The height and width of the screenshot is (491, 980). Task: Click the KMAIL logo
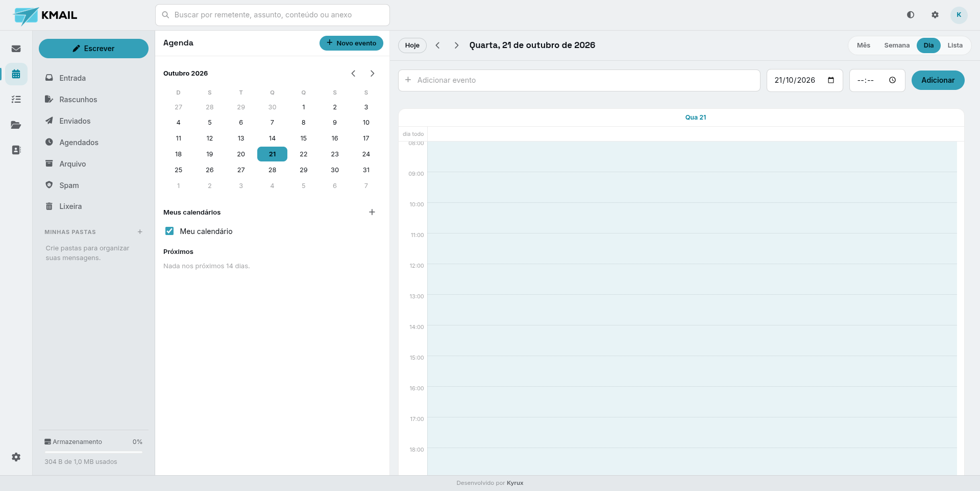[x=45, y=15]
